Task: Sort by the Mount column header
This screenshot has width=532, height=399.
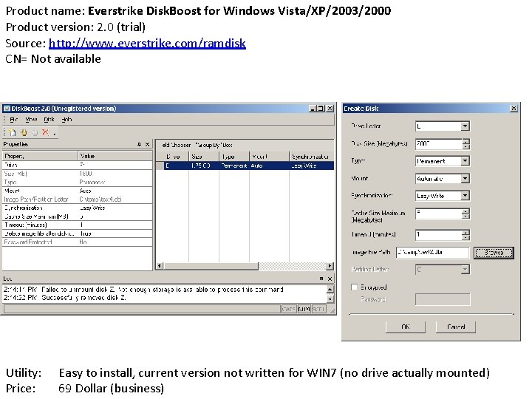Action: (x=270, y=157)
